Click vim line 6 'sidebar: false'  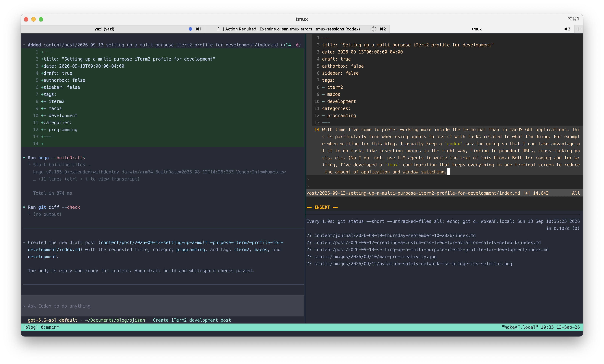tap(340, 73)
